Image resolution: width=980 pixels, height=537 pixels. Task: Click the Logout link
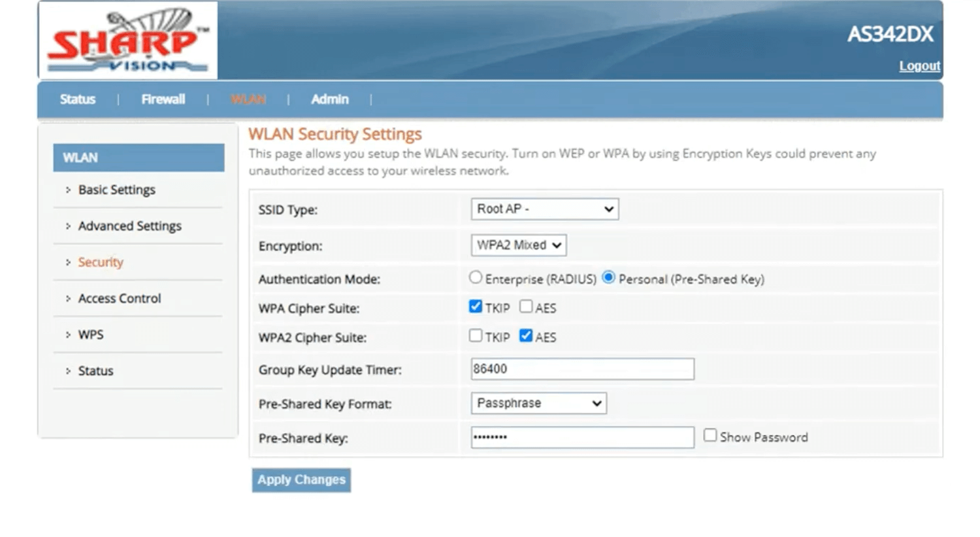click(919, 66)
